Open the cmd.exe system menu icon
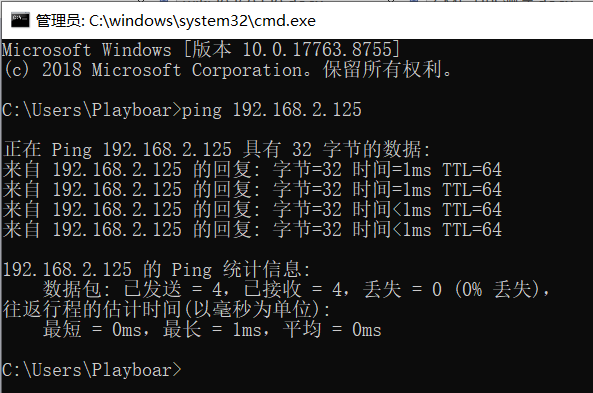This screenshot has width=593, height=393. pyautogui.click(x=20, y=20)
